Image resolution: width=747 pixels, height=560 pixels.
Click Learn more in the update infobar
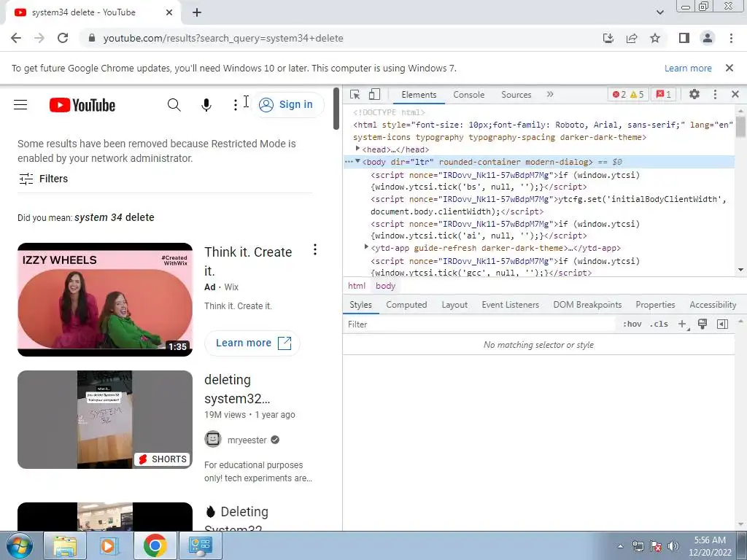[688, 68]
